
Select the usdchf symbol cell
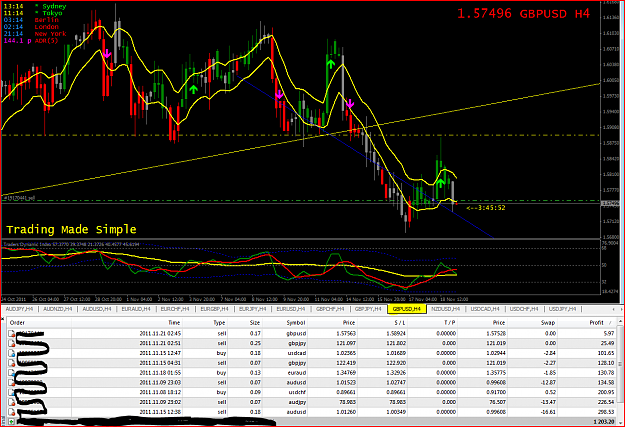click(297, 392)
